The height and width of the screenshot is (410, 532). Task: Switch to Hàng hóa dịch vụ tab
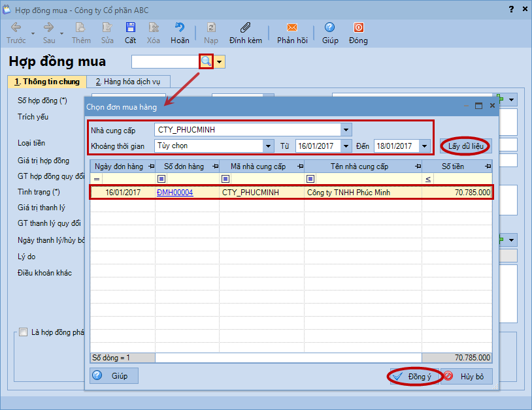128,82
